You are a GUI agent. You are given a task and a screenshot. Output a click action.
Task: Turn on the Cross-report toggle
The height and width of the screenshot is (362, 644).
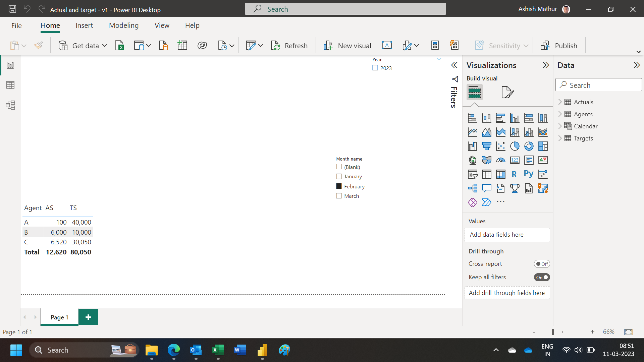tap(542, 264)
